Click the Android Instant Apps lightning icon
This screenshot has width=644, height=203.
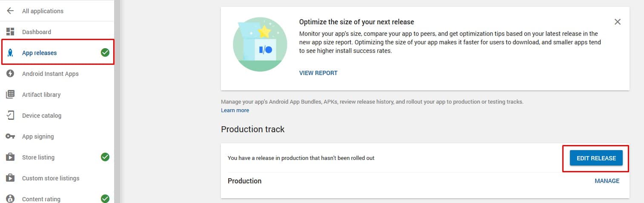coord(10,74)
